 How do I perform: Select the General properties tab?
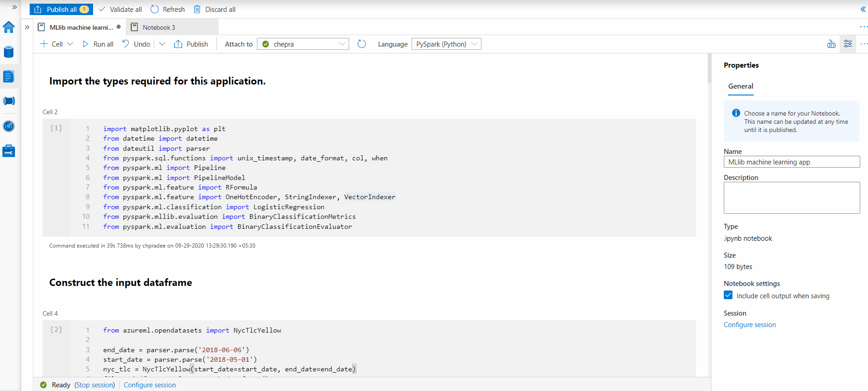tap(741, 86)
